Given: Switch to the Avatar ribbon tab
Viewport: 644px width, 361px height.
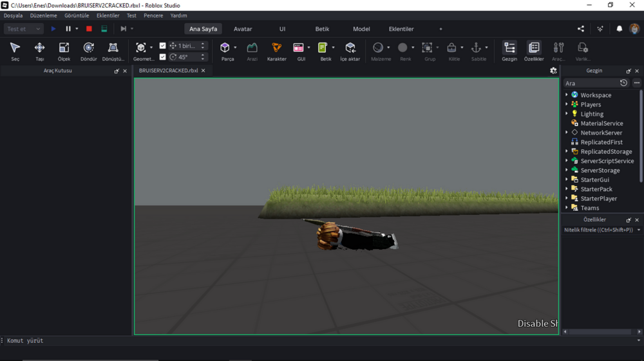Looking at the screenshot, I should point(243,29).
